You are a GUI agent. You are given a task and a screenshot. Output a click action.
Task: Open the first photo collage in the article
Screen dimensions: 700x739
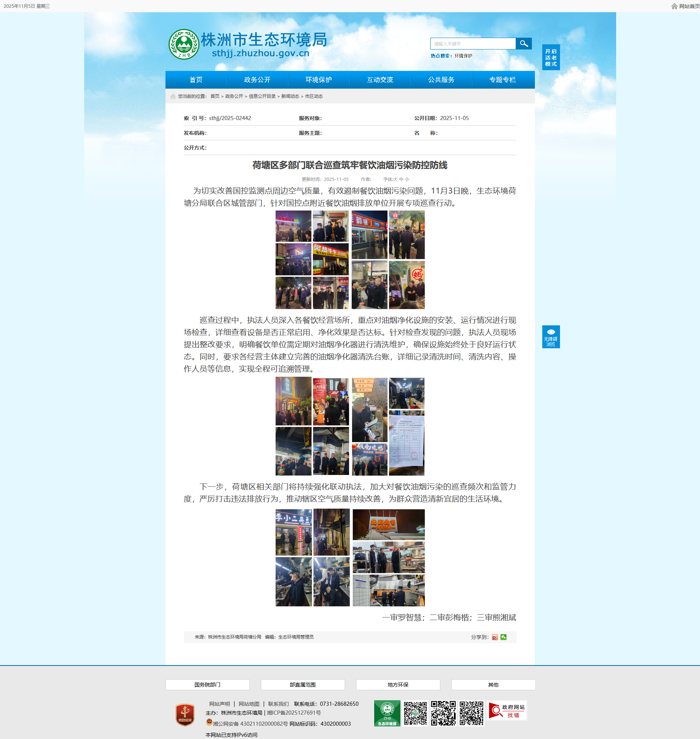349,260
